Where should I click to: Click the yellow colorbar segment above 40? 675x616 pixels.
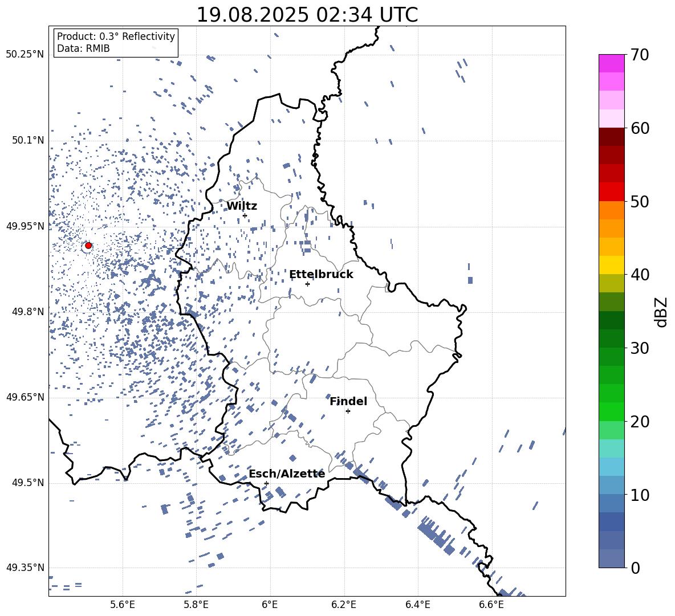coord(611,265)
